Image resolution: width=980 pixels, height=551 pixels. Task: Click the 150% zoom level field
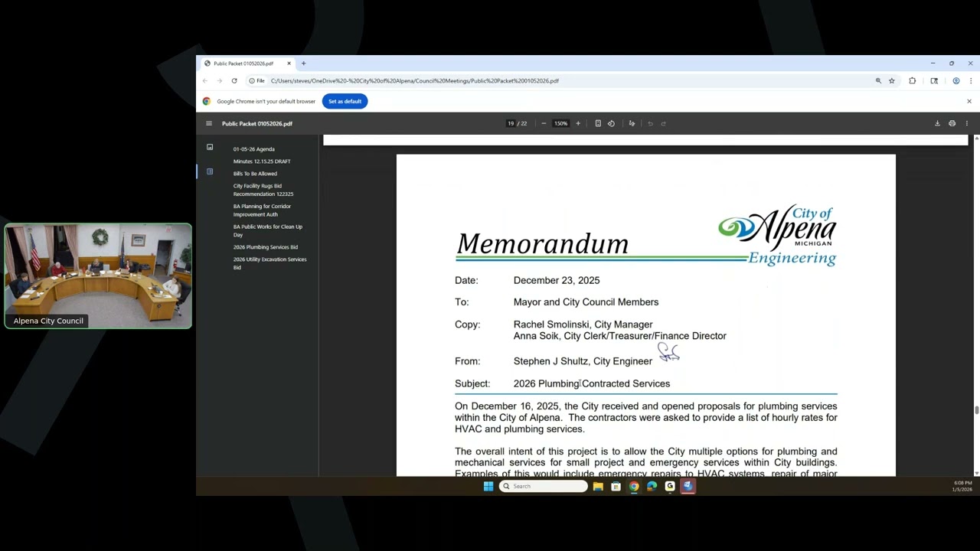click(x=561, y=123)
